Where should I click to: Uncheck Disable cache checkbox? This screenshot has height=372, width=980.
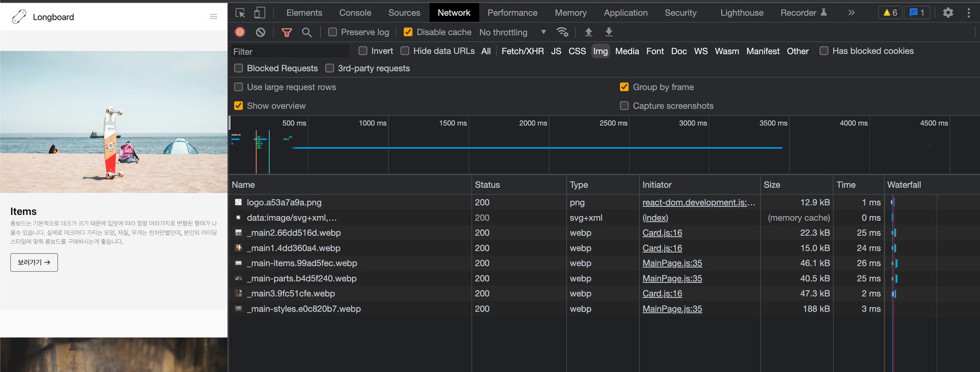[x=408, y=32]
